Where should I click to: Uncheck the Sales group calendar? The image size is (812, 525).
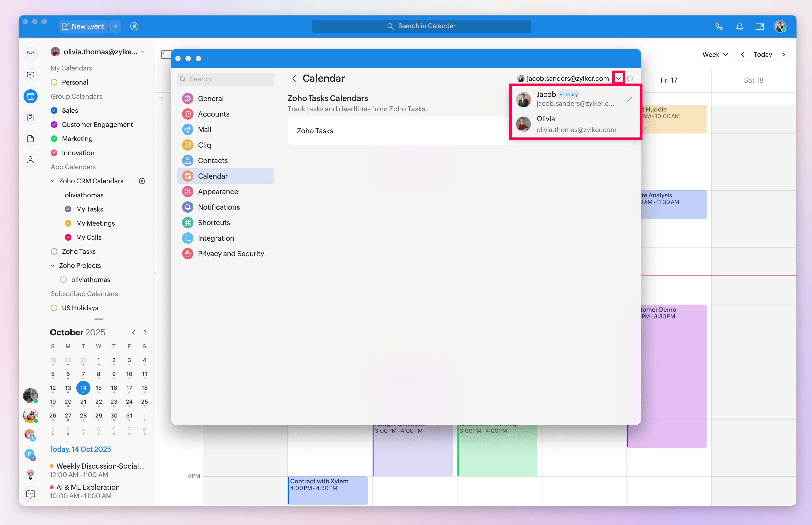(54, 110)
